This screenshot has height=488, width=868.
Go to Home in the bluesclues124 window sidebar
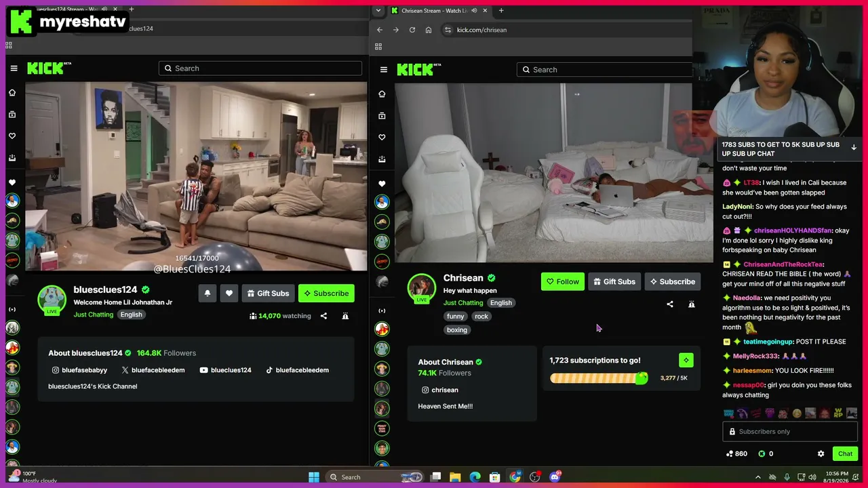coord(12,93)
